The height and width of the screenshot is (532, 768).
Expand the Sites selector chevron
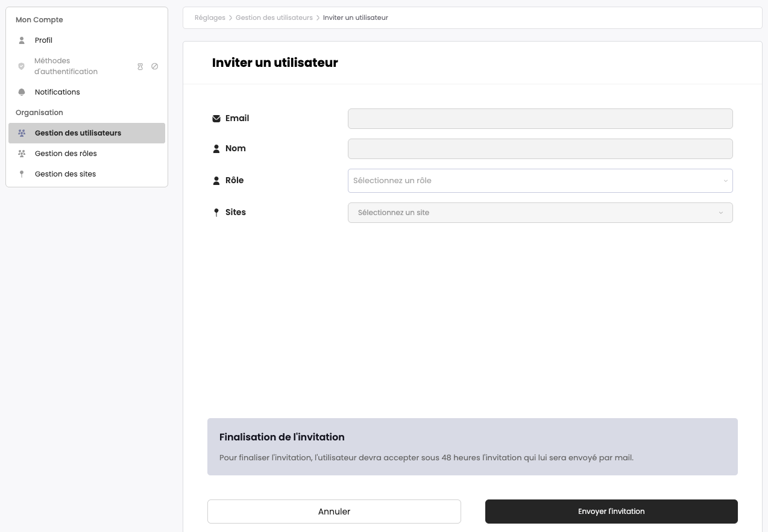(721, 213)
